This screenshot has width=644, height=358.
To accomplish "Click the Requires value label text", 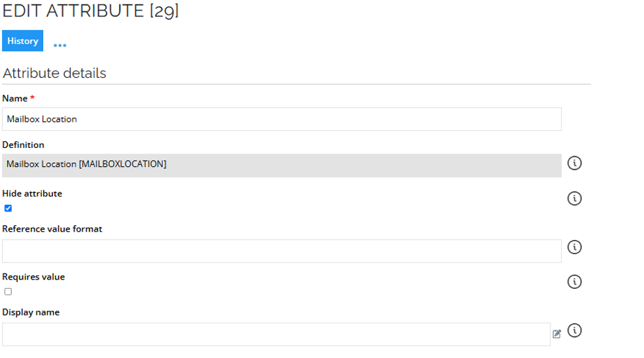I will tap(34, 277).
